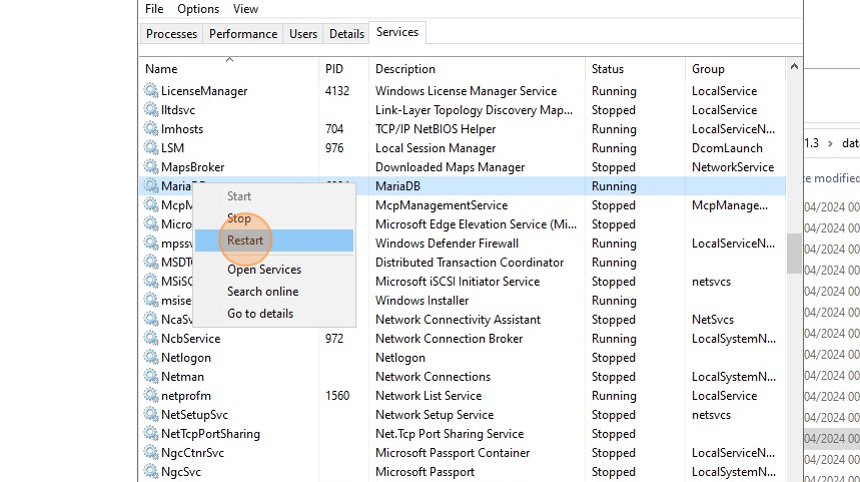Choose Stop in the context menu
Screen dimensions: 860x482
coord(239,219)
